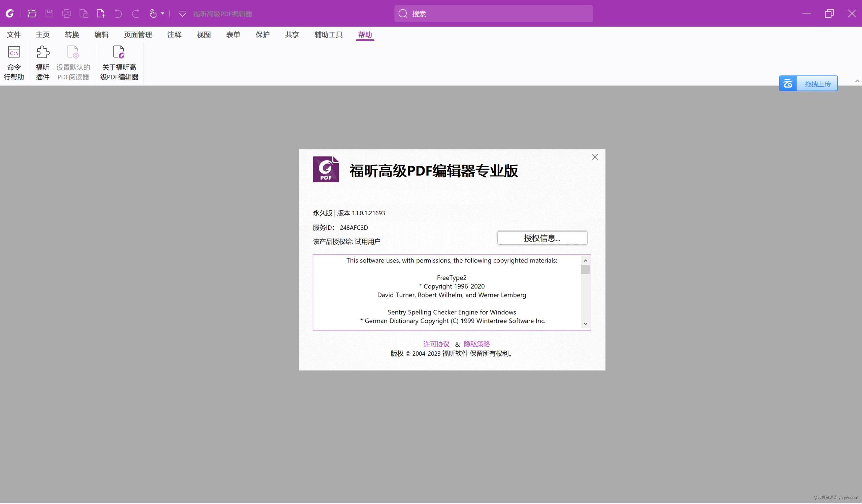Viewport: 862px width, 504px height.
Task: Click the Copyright 1996-2020 line
Action: point(452,286)
